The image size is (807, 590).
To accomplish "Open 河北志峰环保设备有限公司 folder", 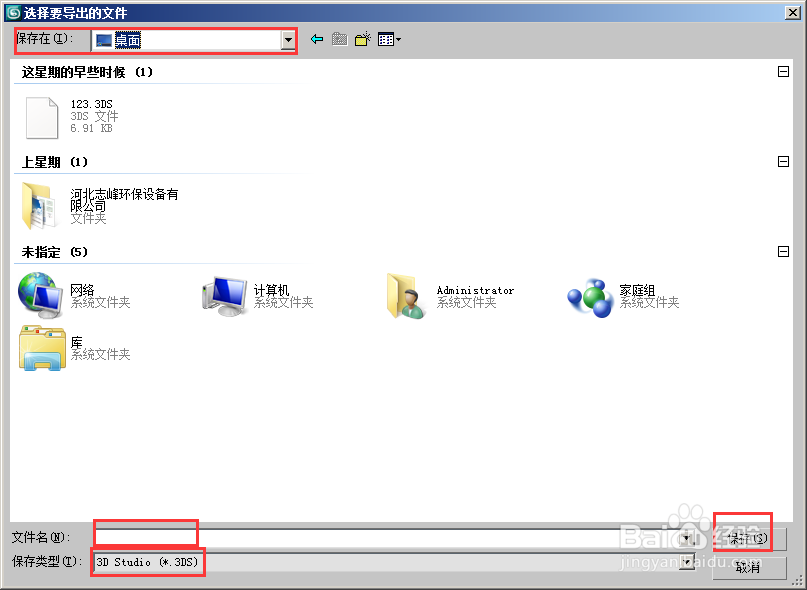I will (40, 199).
